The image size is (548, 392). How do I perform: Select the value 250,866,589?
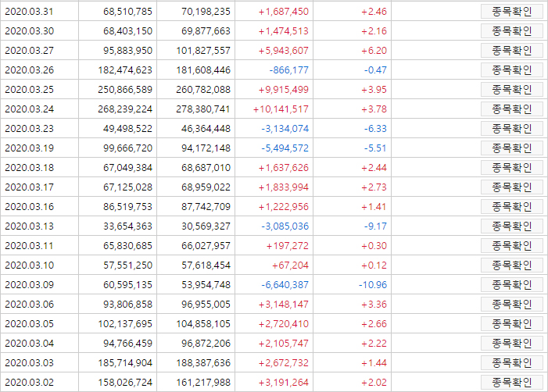(125, 90)
